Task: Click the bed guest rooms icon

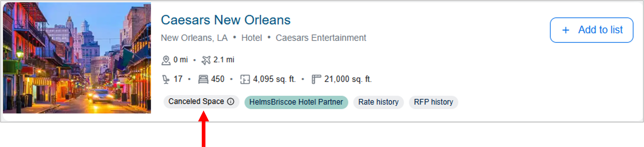Action: click(203, 79)
